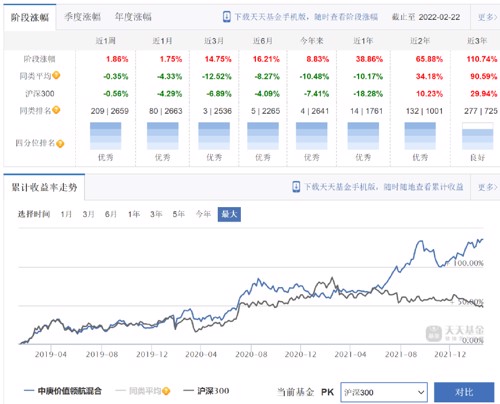Toggle the 中庚价值领航混合 legend line

63,391
